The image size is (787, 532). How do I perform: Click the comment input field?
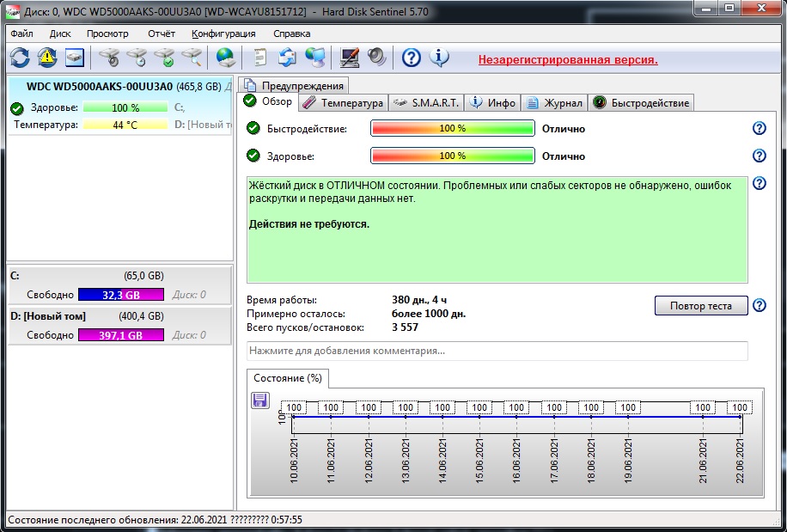pyautogui.click(x=497, y=351)
